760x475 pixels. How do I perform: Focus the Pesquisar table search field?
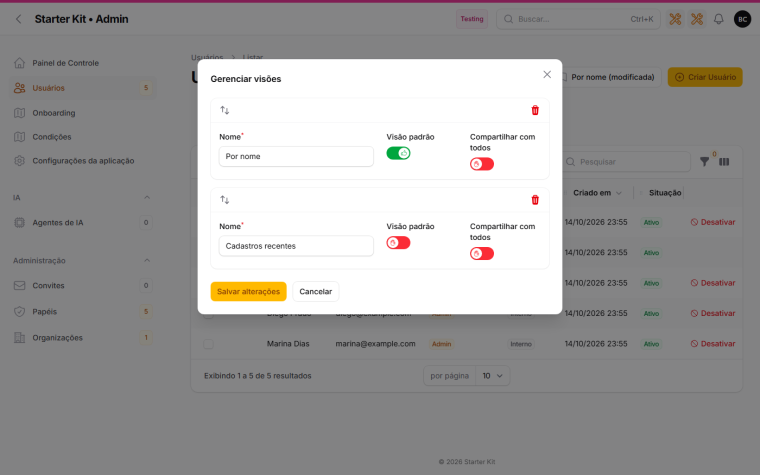pyautogui.click(x=627, y=162)
